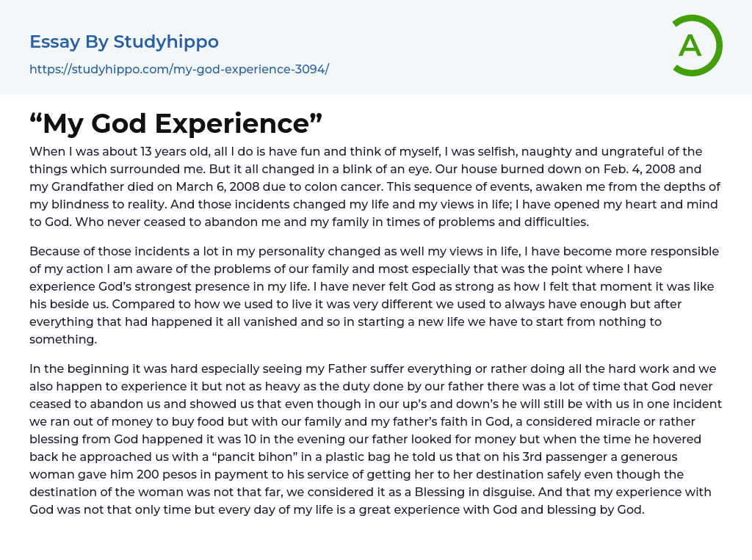Click the "Essay By Studyhippo" header text
The image size is (752, 560).
[x=124, y=42]
